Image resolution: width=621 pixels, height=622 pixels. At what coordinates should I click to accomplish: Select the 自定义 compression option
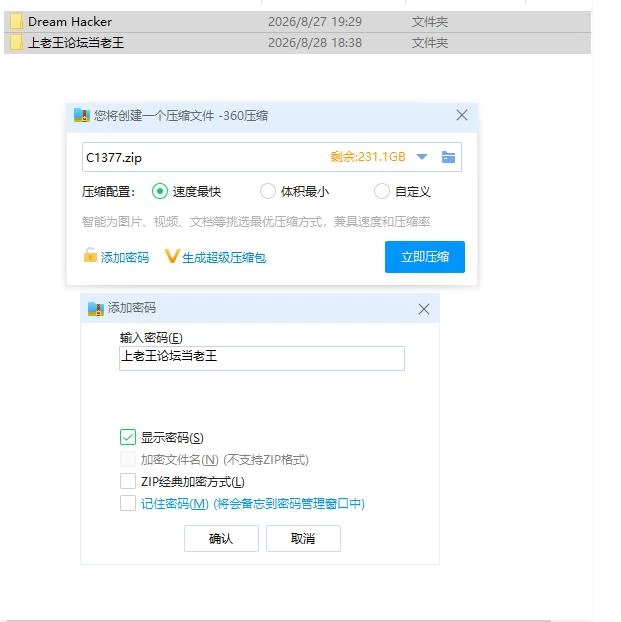[382, 191]
